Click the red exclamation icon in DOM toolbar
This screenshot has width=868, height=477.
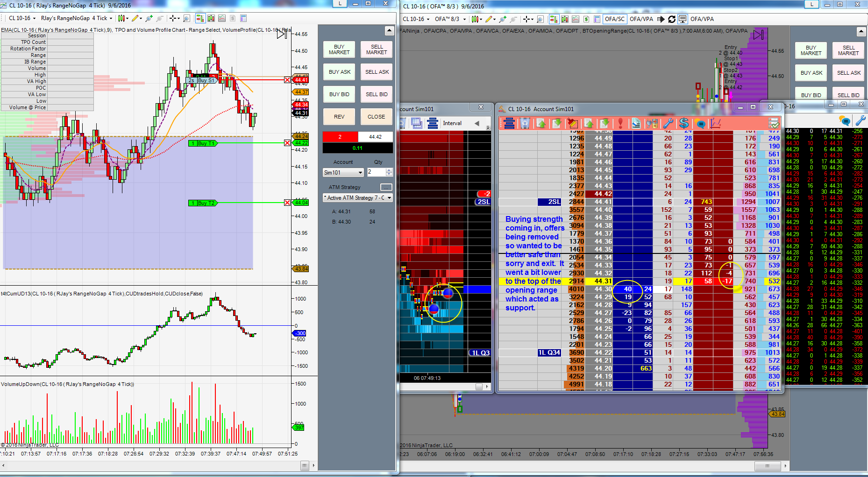pos(620,123)
